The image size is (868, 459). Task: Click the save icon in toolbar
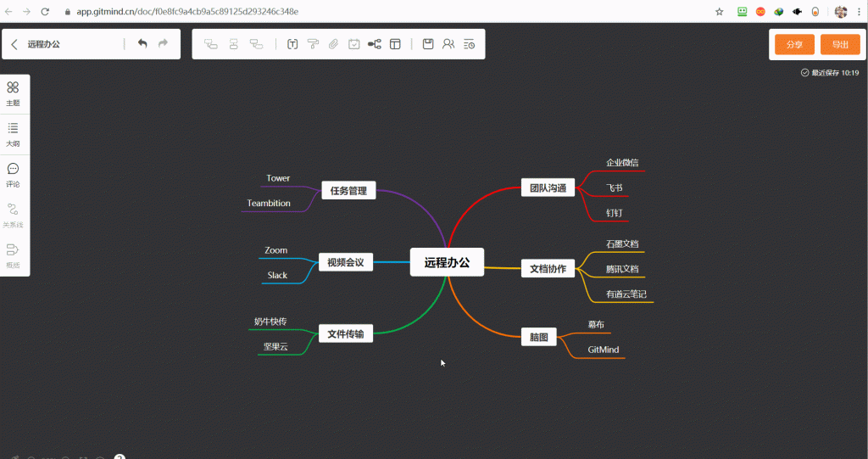[428, 44]
